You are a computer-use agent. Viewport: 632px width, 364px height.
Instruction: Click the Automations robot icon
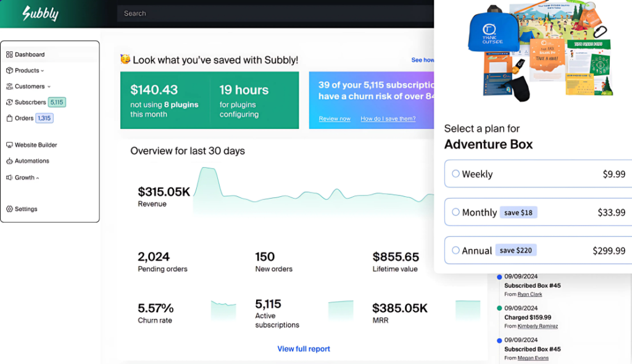click(9, 161)
